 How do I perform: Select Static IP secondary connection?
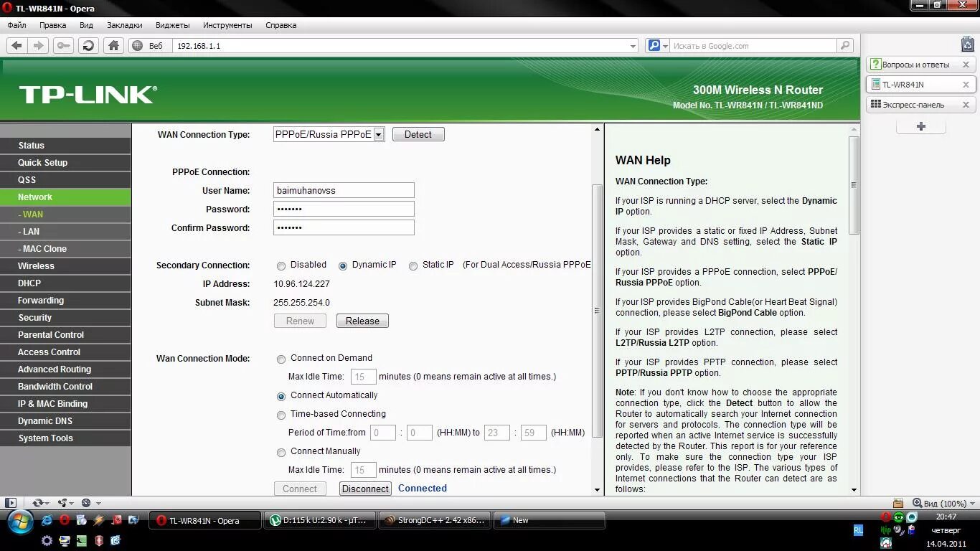(x=413, y=265)
